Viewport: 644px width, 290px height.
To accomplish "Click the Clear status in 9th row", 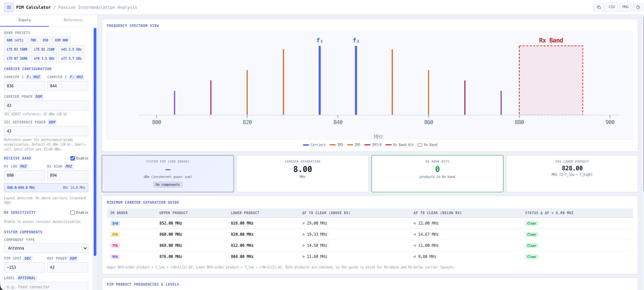I will (532, 257).
